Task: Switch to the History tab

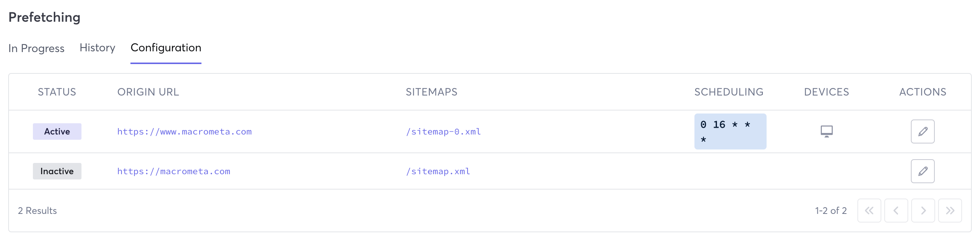Action: tap(97, 48)
